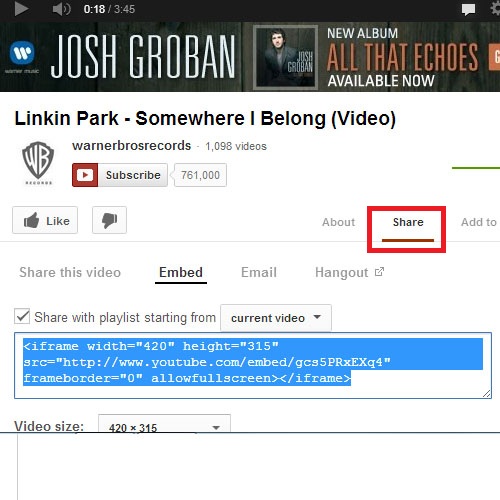
Task: Click the Warner Bros Records channel logo
Action: coord(38,163)
